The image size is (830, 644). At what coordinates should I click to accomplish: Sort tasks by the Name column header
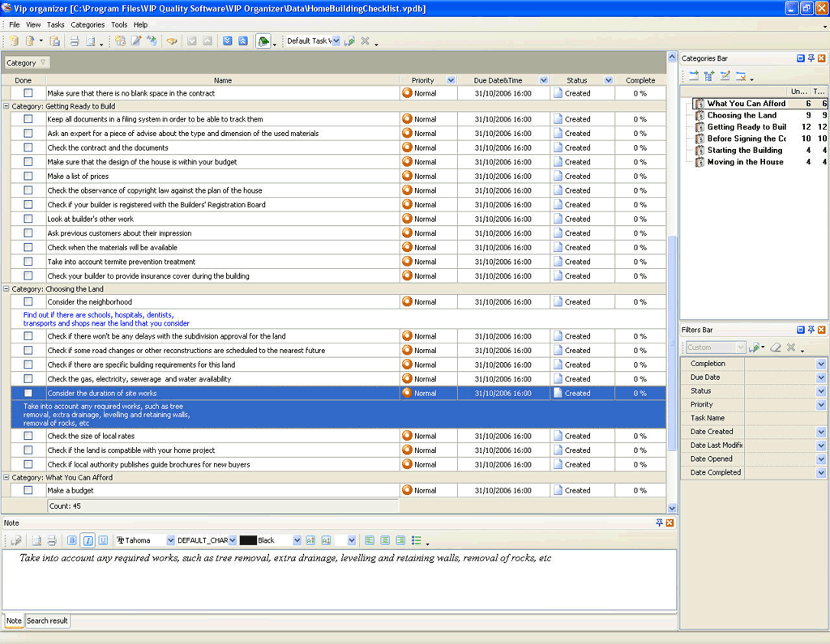[x=222, y=80]
